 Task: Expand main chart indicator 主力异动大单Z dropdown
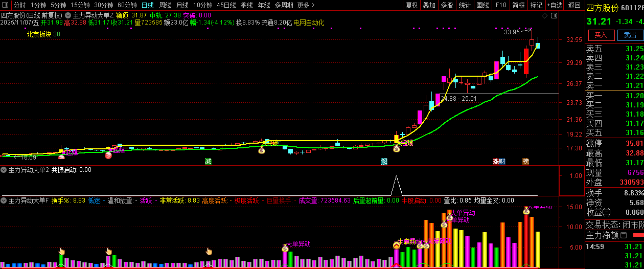click(x=68, y=15)
